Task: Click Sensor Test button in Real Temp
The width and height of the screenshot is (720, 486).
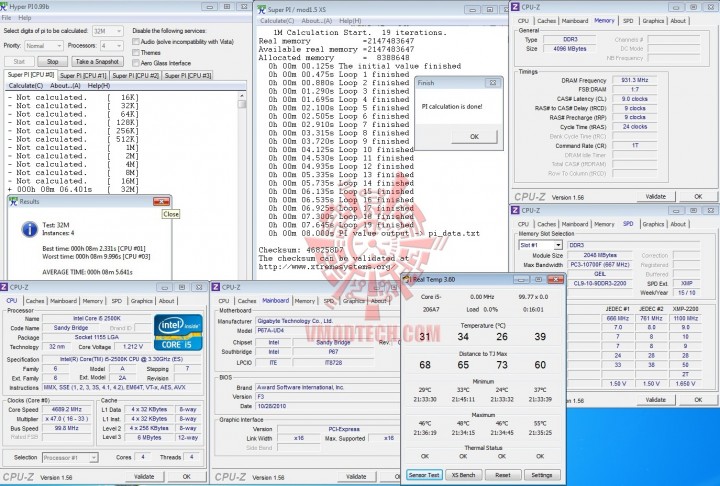Action: [x=424, y=475]
